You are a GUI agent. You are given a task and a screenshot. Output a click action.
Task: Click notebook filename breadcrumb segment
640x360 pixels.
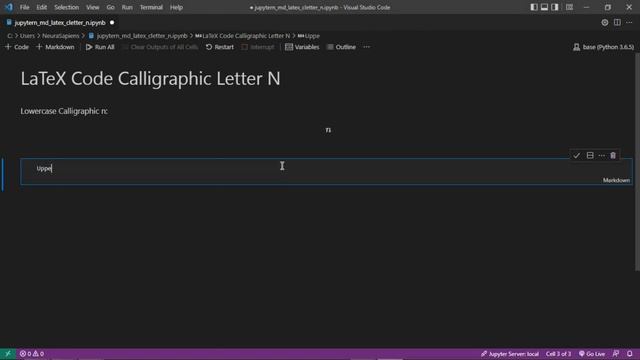(x=138, y=36)
